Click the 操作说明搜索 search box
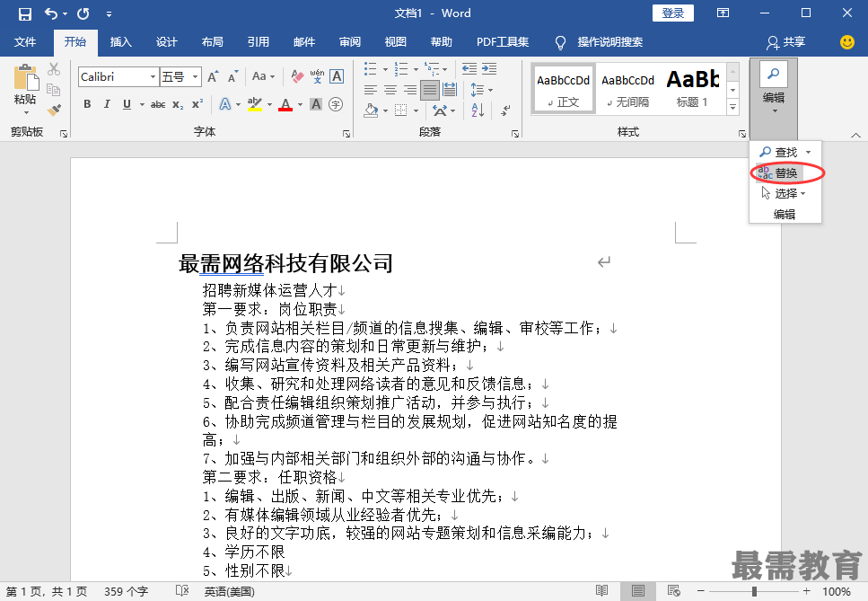Screen dimensions: 868x601 pyautogui.click(x=610, y=42)
